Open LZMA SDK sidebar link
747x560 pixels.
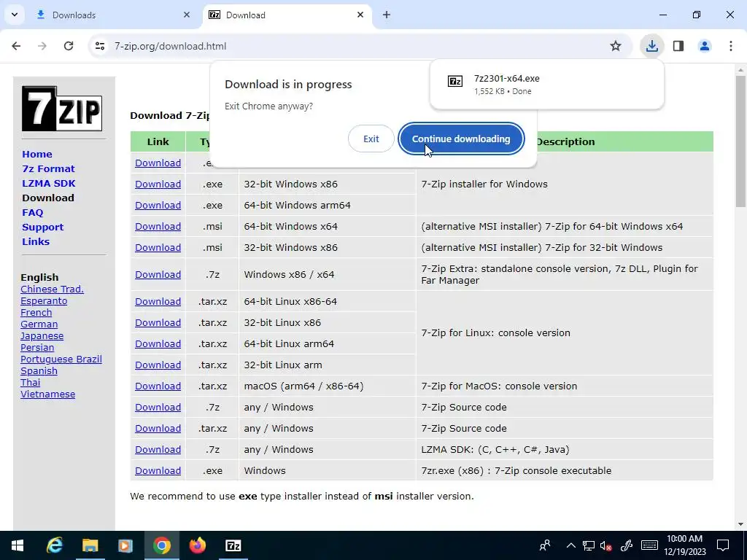coord(49,183)
